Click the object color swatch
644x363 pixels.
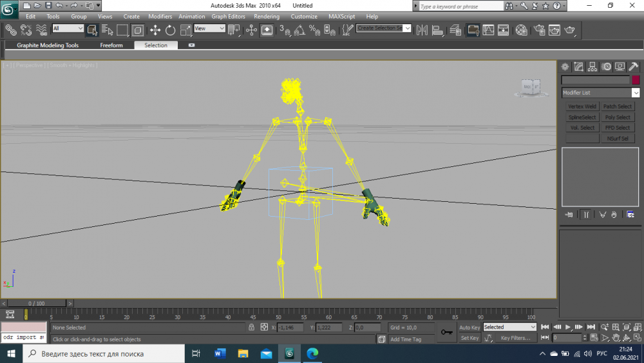point(636,81)
